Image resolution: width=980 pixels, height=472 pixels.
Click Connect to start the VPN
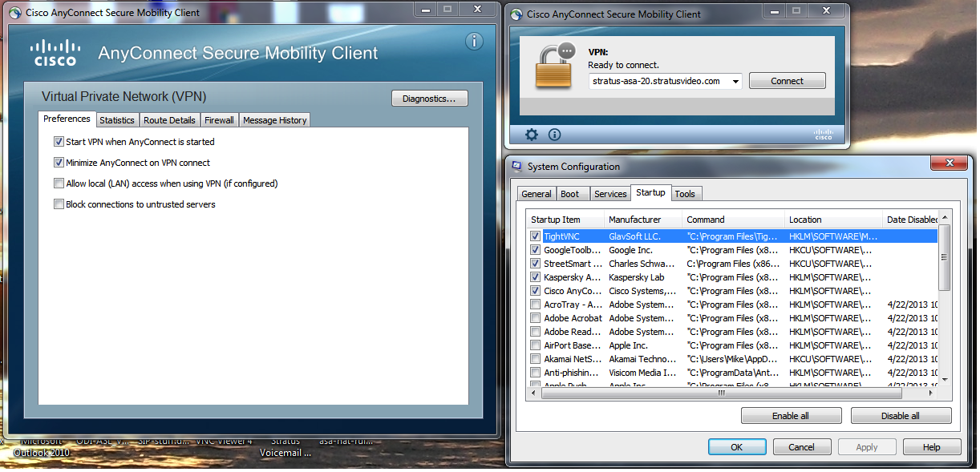[788, 81]
